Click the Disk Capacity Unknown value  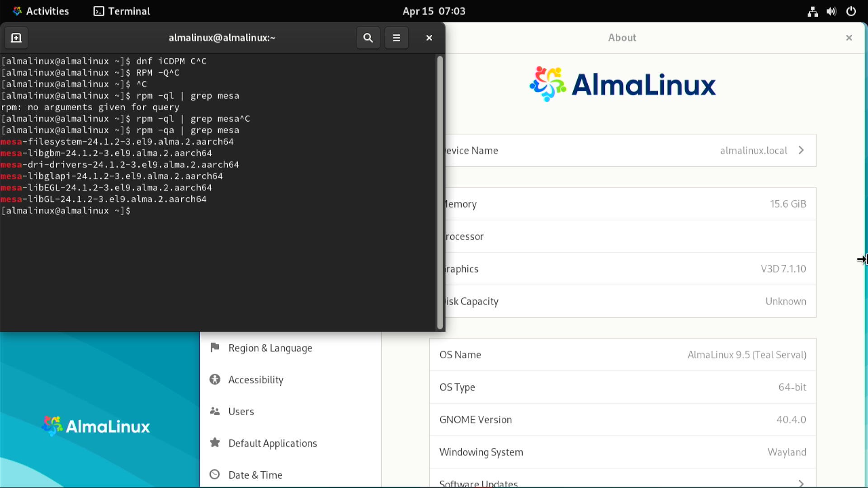(x=786, y=301)
